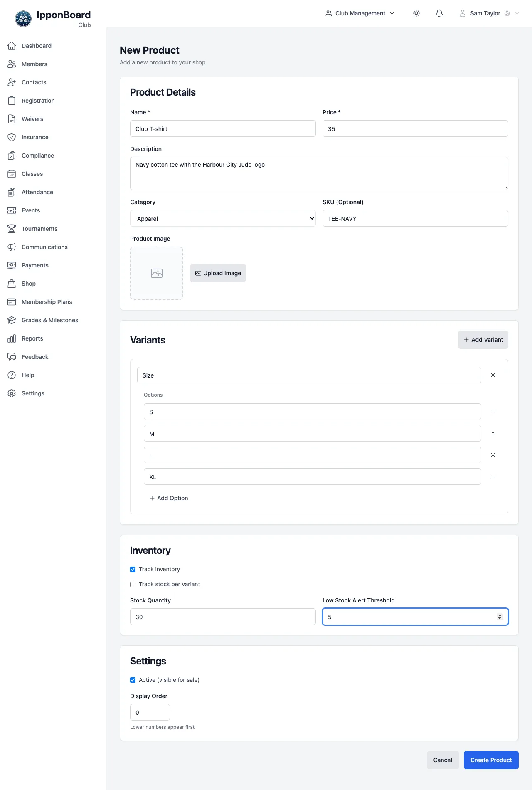Enable Track stock per variant

[133, 584]
